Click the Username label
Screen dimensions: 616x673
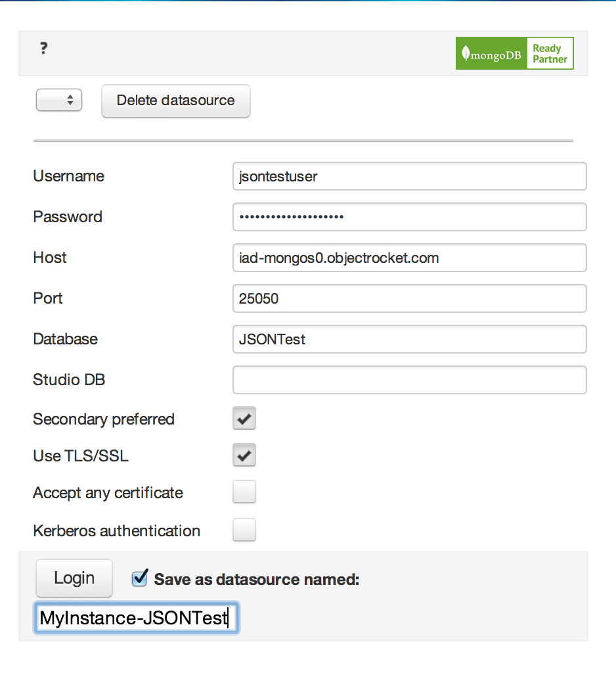(68, 176)
